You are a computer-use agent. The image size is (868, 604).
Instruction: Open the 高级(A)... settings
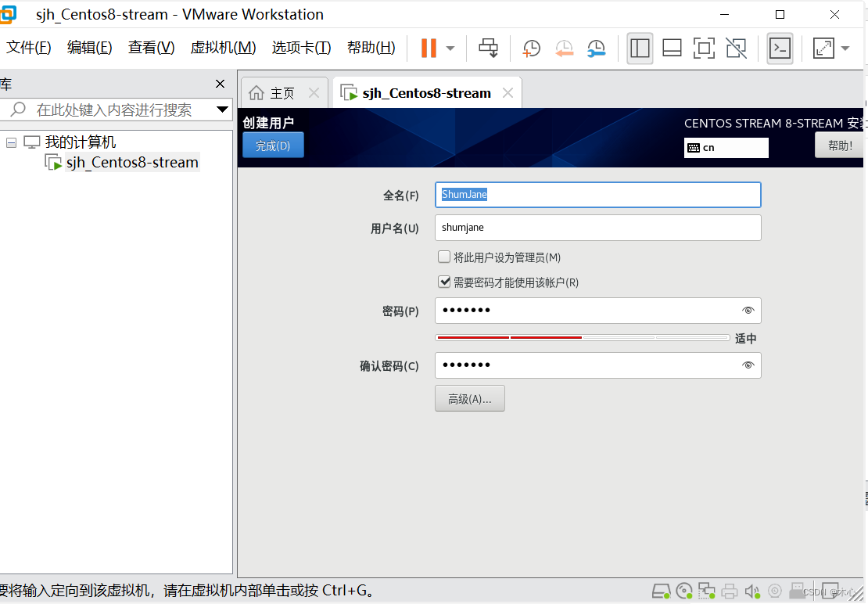(469, 398)
